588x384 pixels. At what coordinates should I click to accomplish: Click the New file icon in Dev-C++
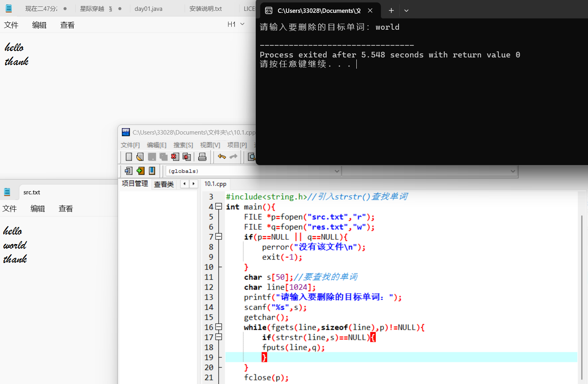129,157
